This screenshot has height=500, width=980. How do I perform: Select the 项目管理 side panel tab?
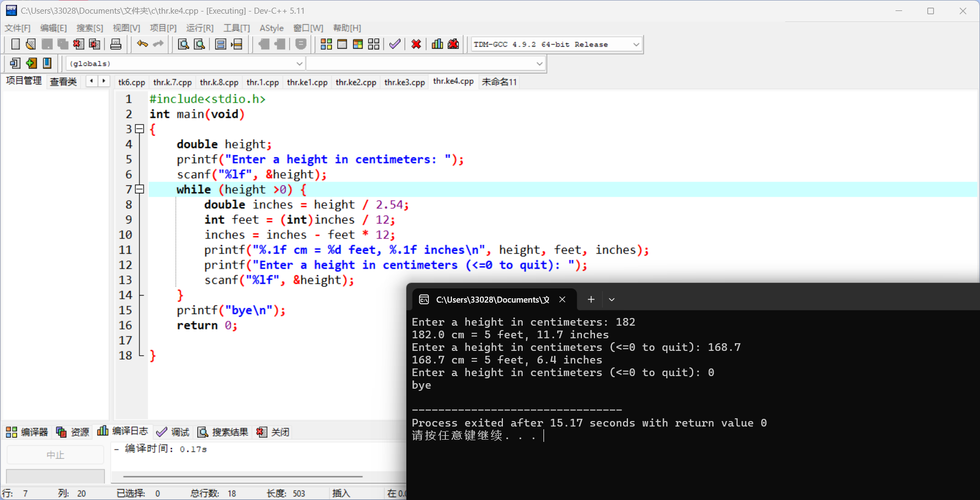click(x=24, y=81)
